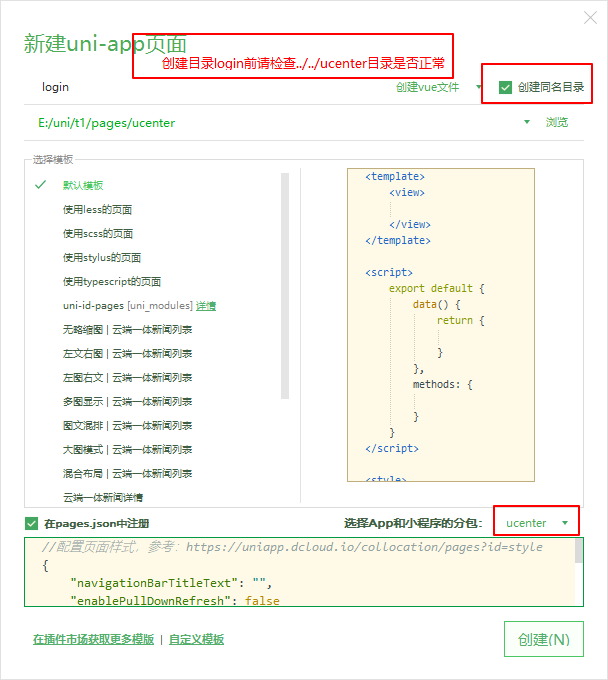Open the 自定义模板 link
The width and height of the screenshot is (608, 680).
pos(196,640)
